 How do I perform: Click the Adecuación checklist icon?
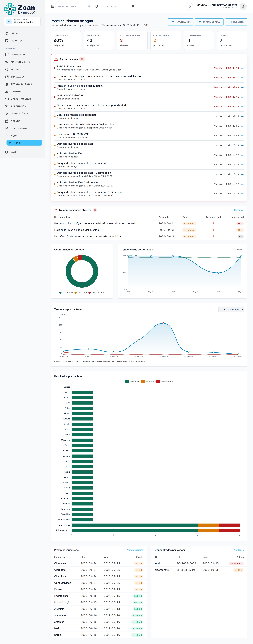click(x=7, y=106)
